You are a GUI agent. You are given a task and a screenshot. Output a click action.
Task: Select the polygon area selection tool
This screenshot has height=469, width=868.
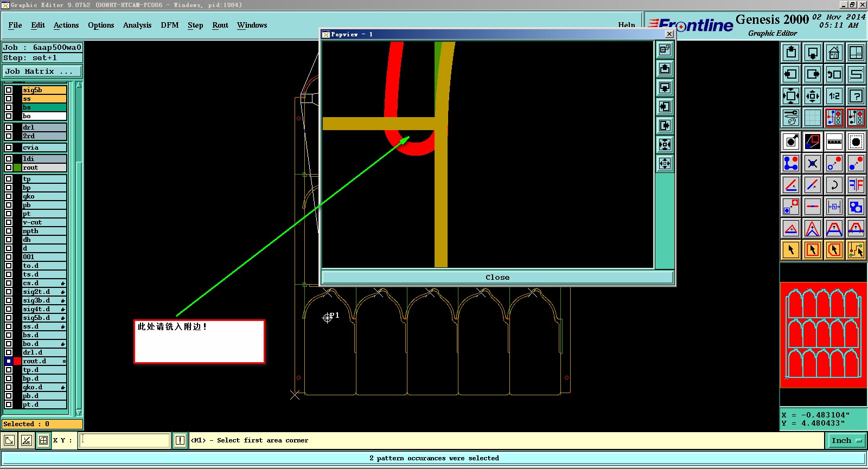tap(834, 250)
